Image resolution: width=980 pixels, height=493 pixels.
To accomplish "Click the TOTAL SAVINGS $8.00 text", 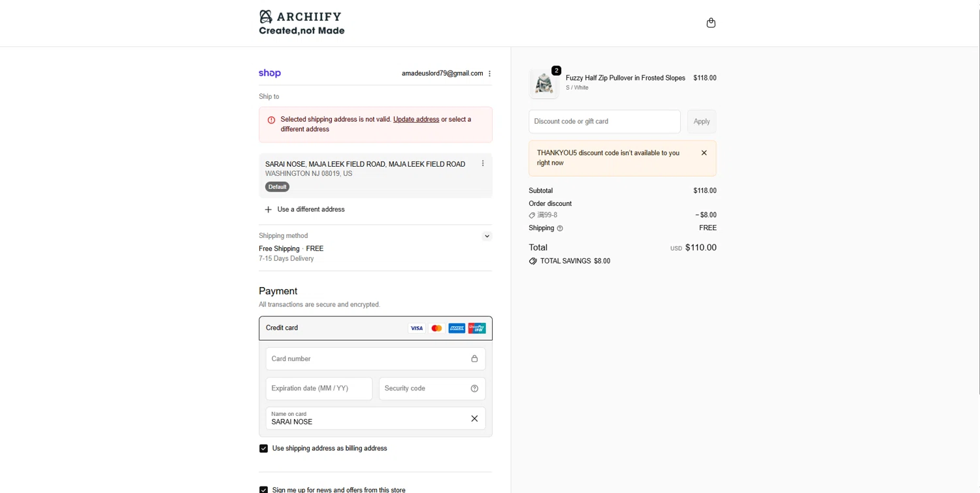I will (575, 261).
